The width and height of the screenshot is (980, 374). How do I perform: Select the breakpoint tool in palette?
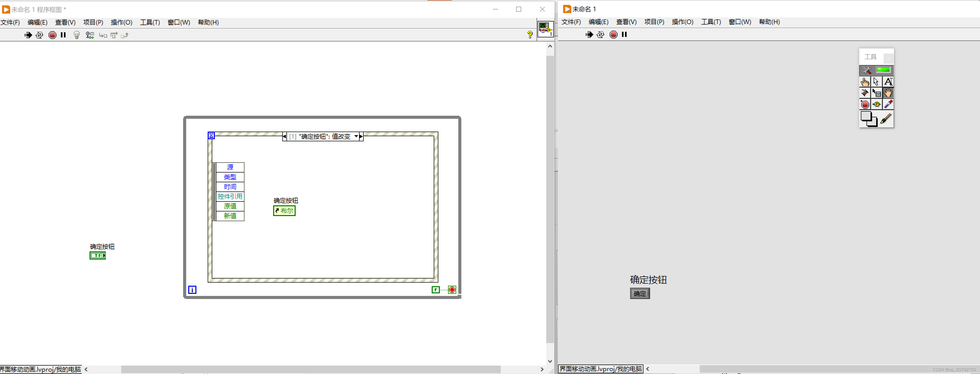pos(865,104)
